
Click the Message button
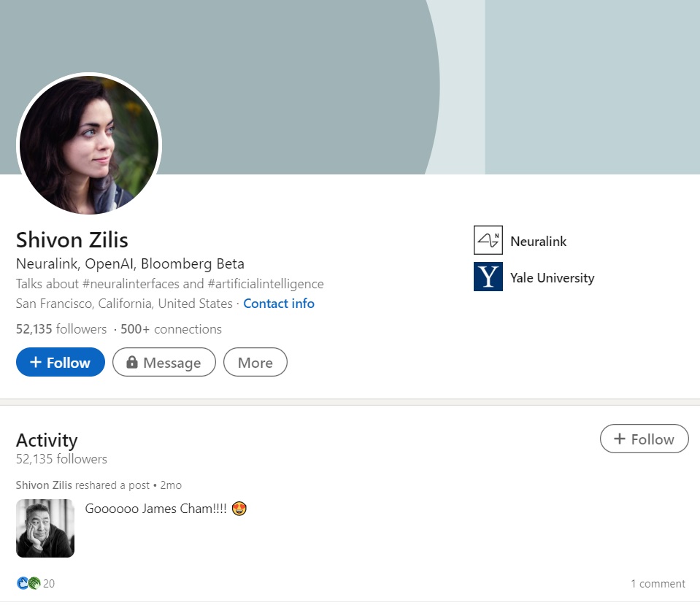(x=164, y=362)
